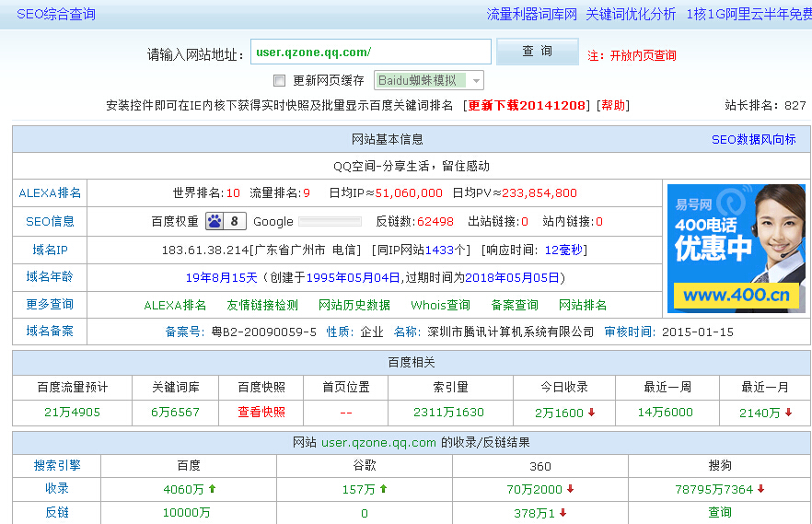The height and width of the screenshot is (524, 812).
Task: Click the 更多查询 row label
Action: pyautogui.click(x=50, y=305)
